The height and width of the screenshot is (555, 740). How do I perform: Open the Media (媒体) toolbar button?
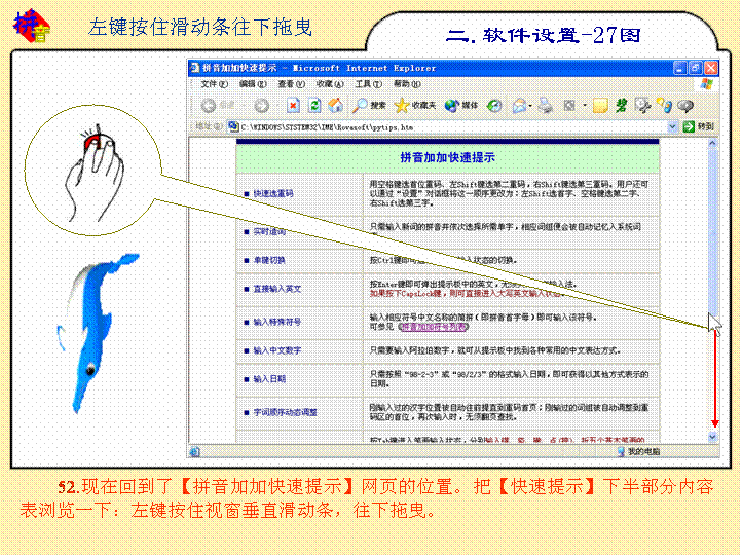(462, 106)
